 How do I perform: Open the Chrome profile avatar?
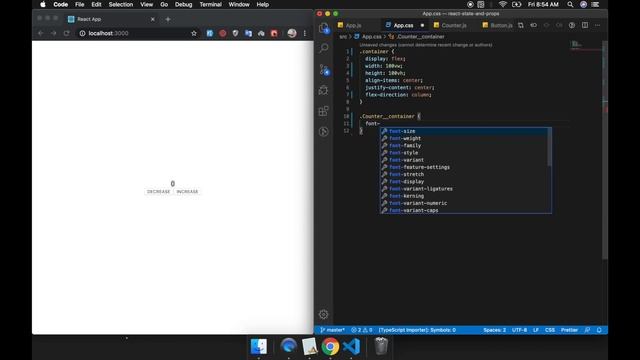click(x=292, y=33)
